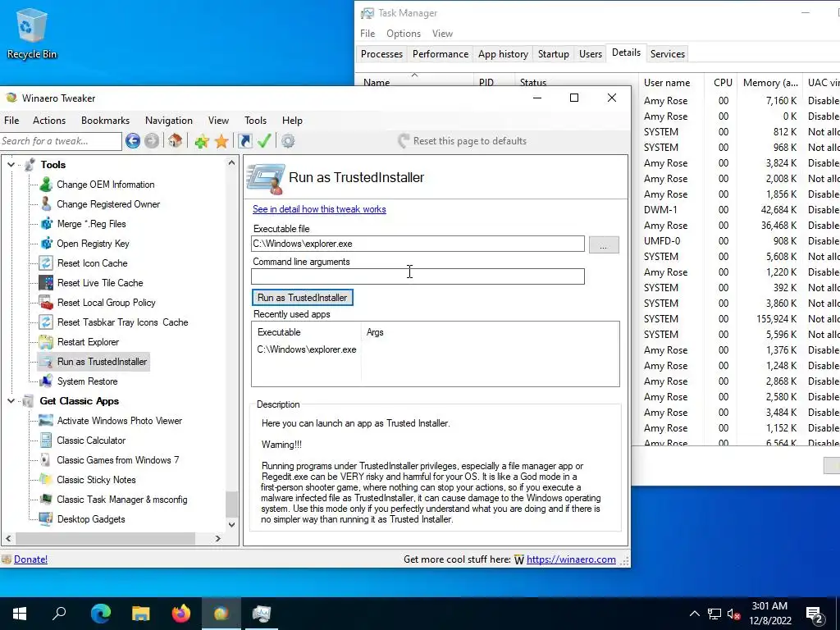Switch to Performance tab in Task Manager
This screenshot has width=840, height=630.
pyautogui.click(x=441, y=54)
